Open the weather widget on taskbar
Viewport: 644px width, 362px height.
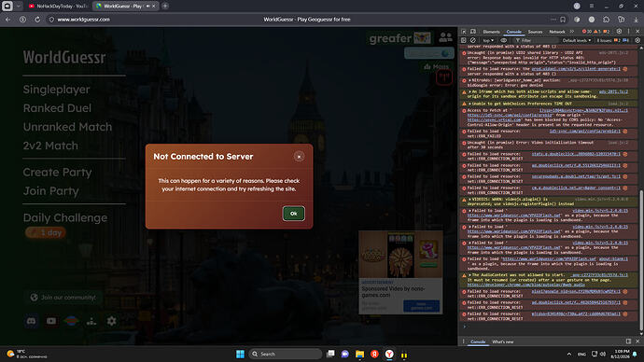27,354
